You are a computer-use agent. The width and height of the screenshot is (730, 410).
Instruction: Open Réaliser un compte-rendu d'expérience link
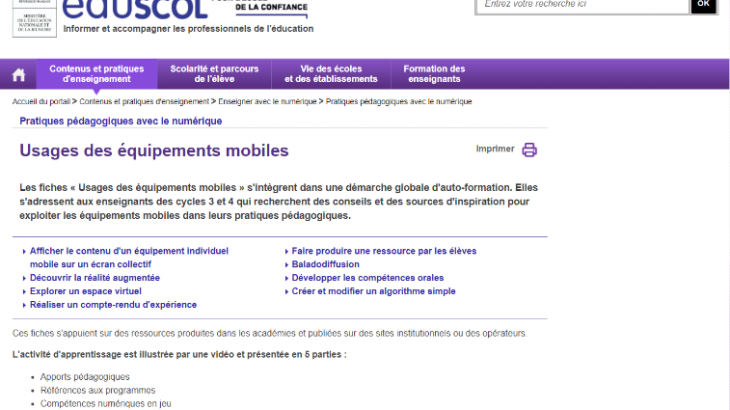pos(113,304)
